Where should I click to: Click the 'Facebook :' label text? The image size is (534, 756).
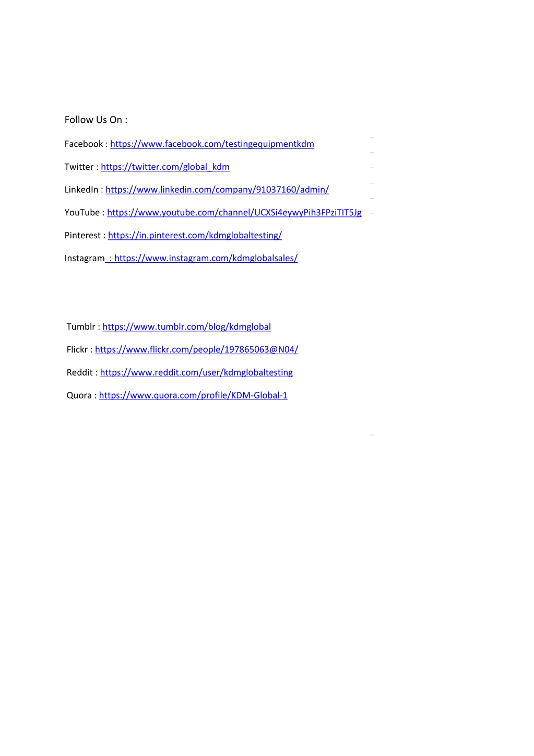pos(86,144)
